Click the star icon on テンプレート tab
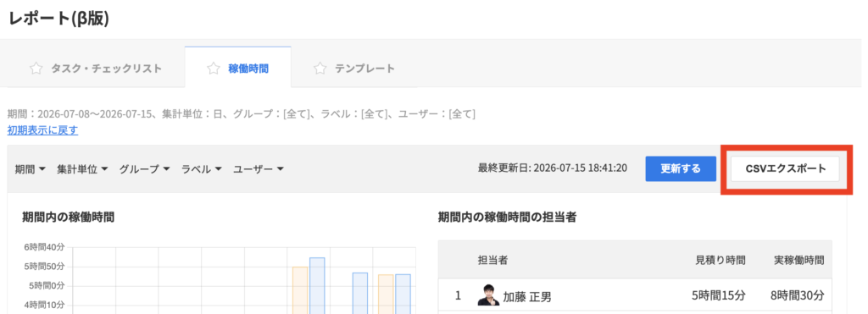Screen dimensions: 868x314 [x=320, y=69]
